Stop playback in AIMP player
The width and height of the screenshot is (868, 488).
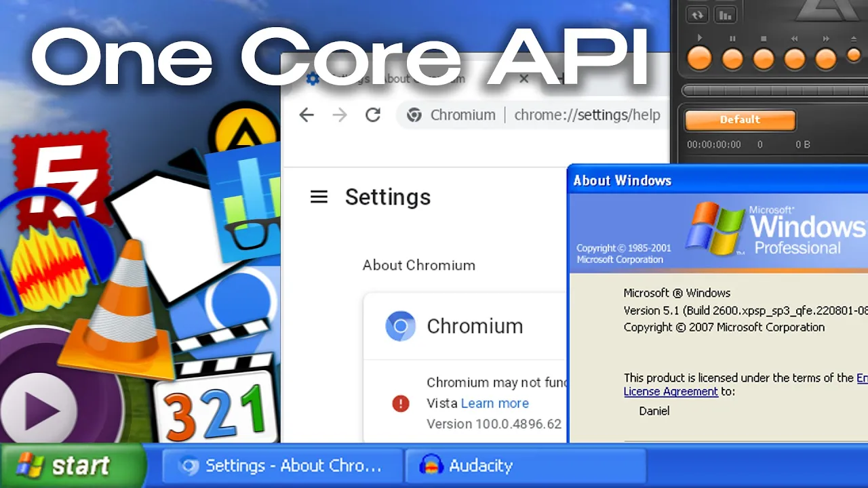click(x=764, y=58)
